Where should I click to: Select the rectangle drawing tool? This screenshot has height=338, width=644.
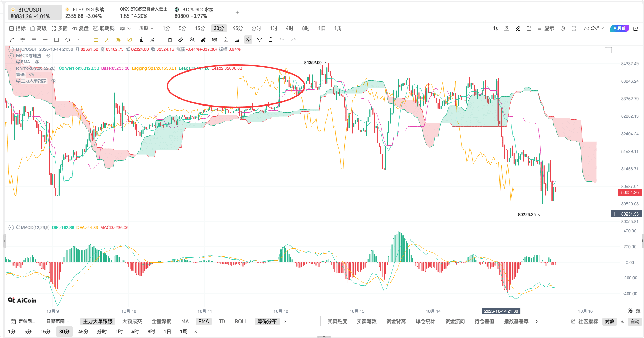click(x=56, y=40)
